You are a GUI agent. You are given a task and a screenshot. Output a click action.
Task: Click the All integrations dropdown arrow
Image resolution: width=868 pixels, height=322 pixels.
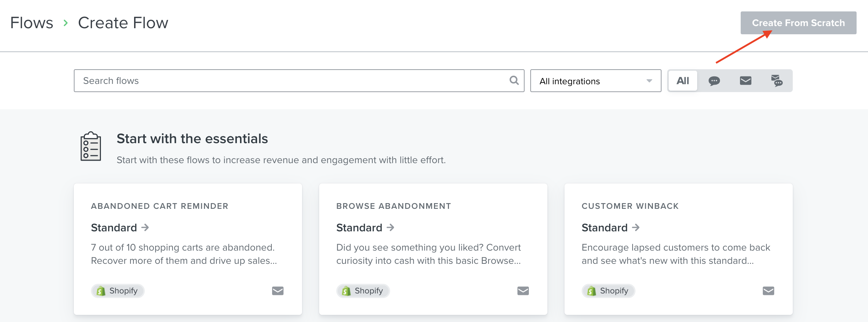click(x=649, y=81)
